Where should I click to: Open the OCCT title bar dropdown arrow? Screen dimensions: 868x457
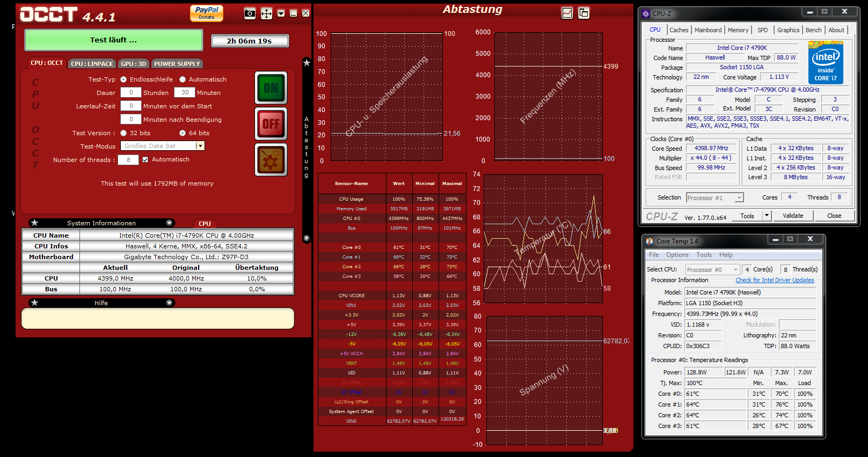[x=281, y=13]
